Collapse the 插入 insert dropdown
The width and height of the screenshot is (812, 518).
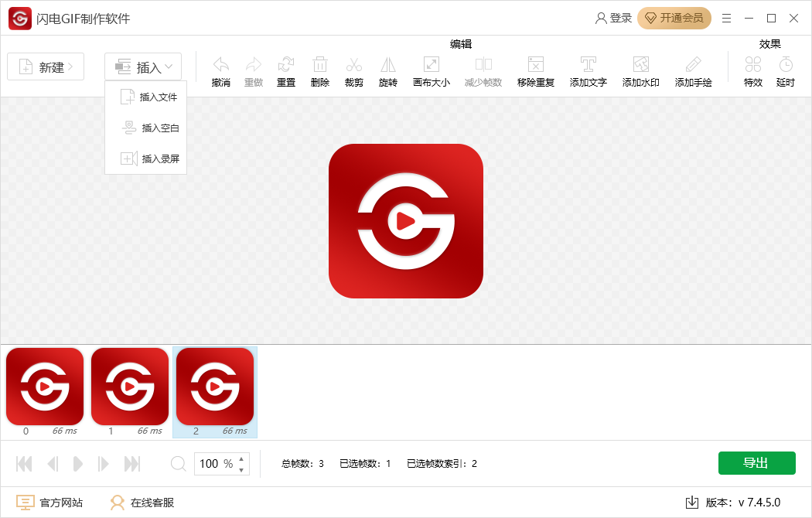(x=143, y=66)
